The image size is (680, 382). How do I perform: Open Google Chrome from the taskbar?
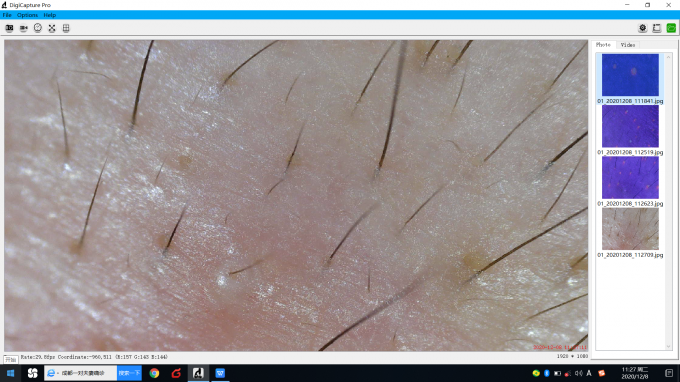coord(154,373)
